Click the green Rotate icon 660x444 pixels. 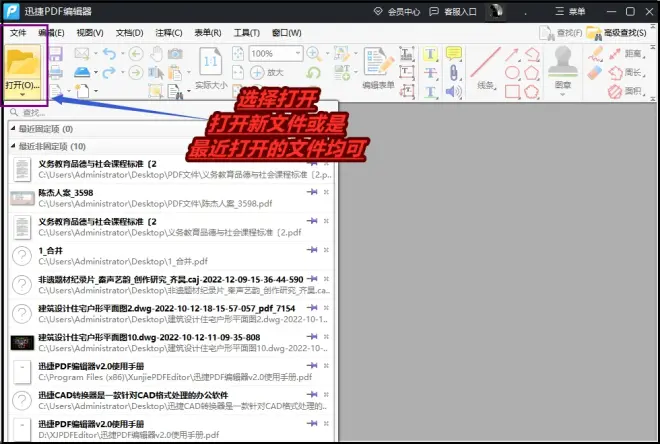pos(314,72)
